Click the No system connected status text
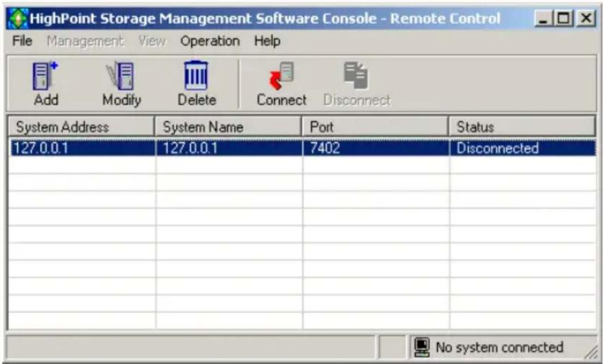Screen dimensions: 603x364 click(x=499, y=347)
